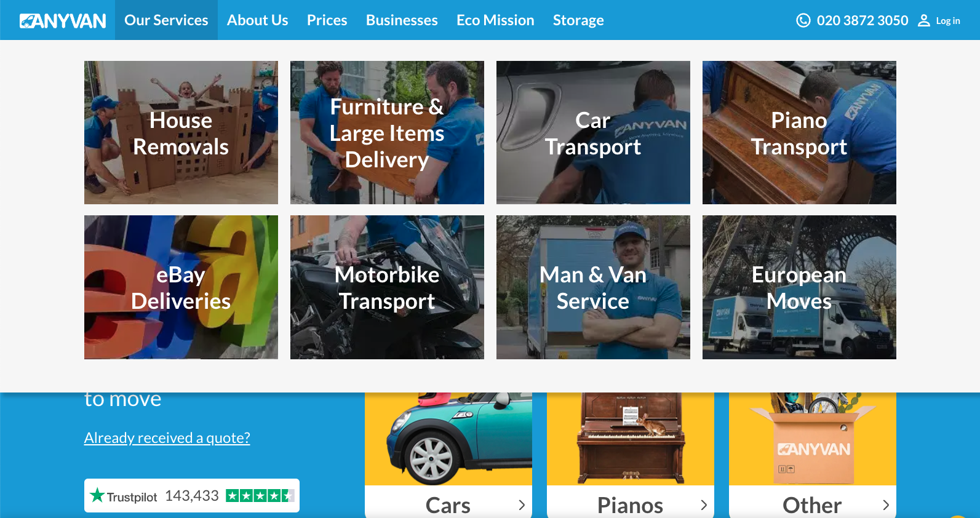Open the Businesses menu item
This screenshot has width=980, height=518.
pos(402,20)
